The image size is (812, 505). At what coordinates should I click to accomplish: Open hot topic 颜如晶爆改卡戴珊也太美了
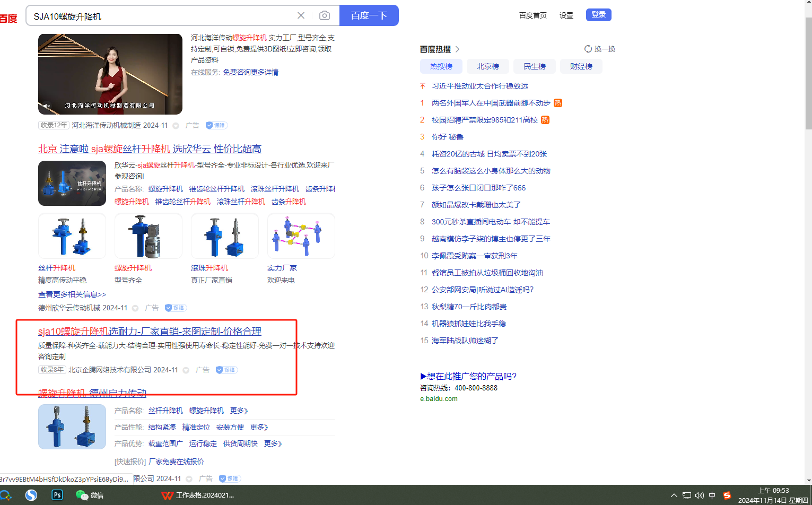point(476,205)
